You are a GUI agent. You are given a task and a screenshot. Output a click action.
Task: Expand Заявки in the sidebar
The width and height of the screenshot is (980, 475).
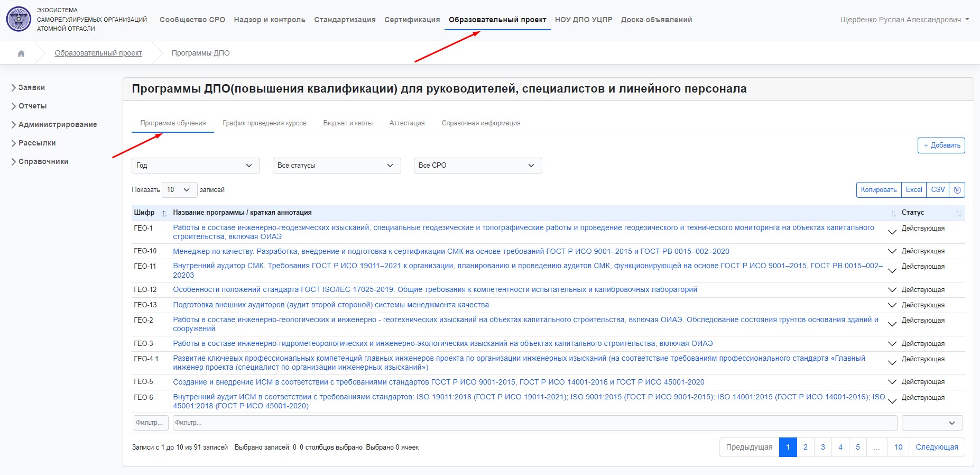[x=28, y=87]
